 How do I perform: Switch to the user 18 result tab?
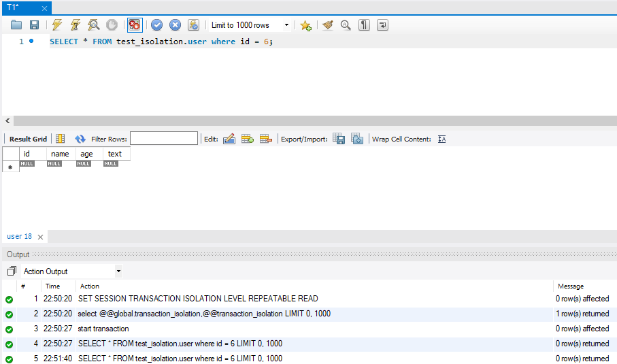click(x=19, y=236)
